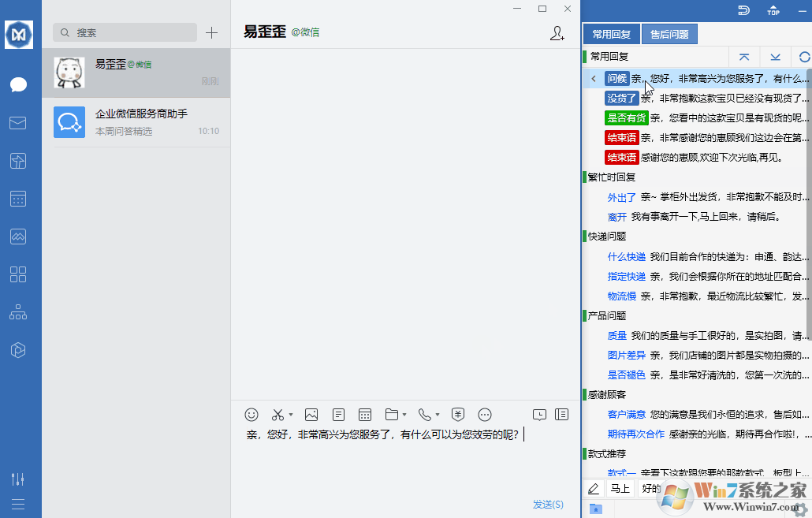Click the TOP pin icon in blue header

773,9
